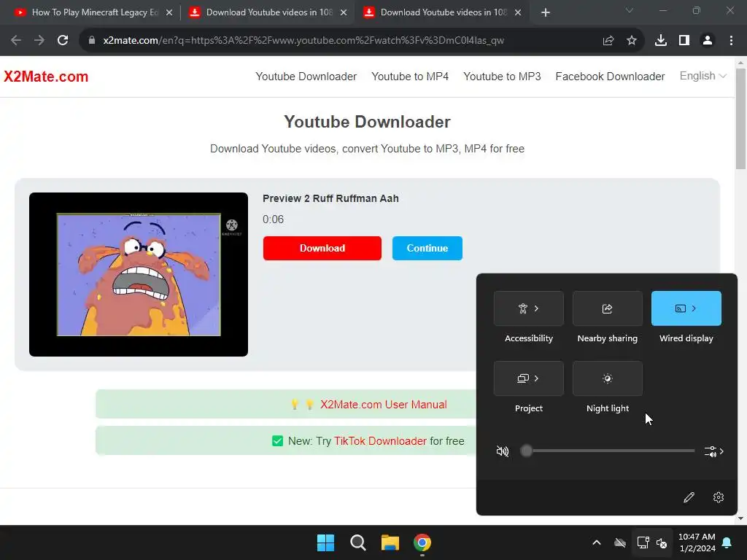747x560 pixels.
Task: Open all settings gear icon
Action: pos(719,497)
